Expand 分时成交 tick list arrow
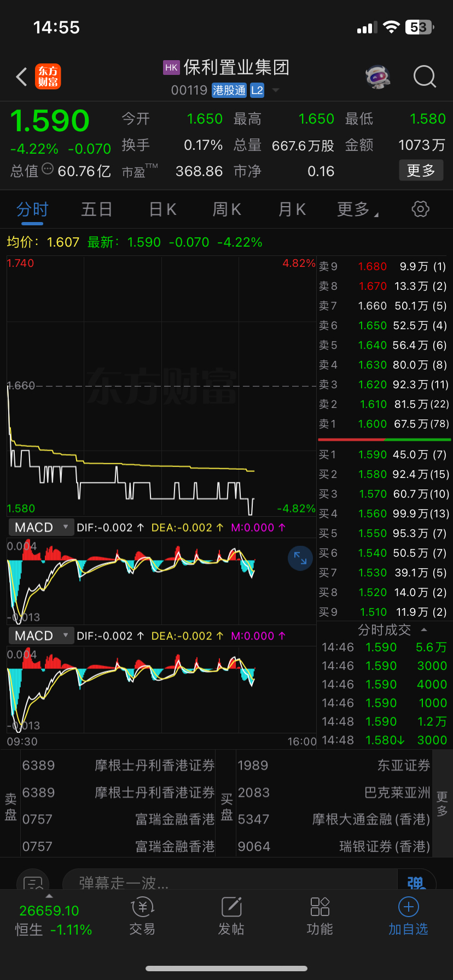Screen dimensions: 453x980 click(x=424, y=630)
